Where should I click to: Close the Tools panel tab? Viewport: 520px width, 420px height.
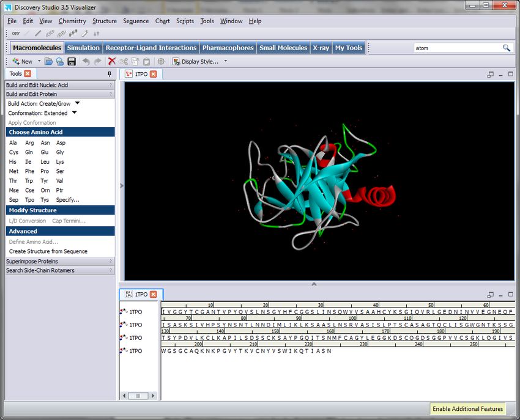click(28, 73)
